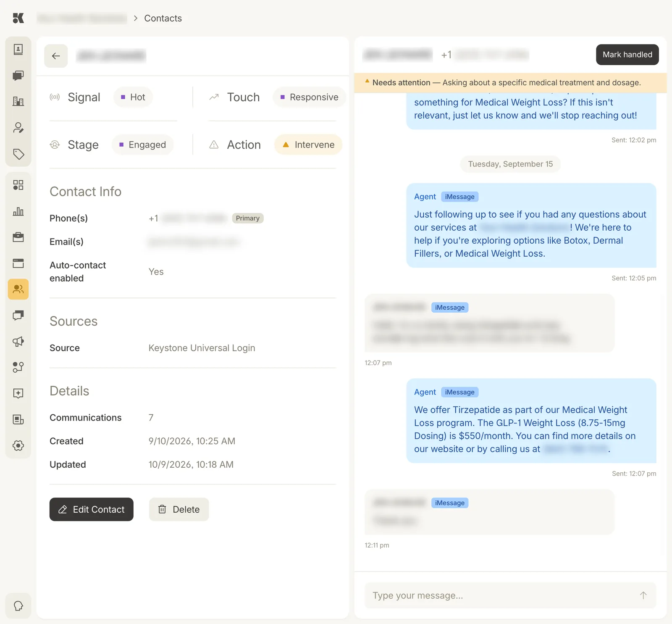Open the form layout sidebar icon
Image resolution: width=672 pixels, height=624 pixels.
18,419
